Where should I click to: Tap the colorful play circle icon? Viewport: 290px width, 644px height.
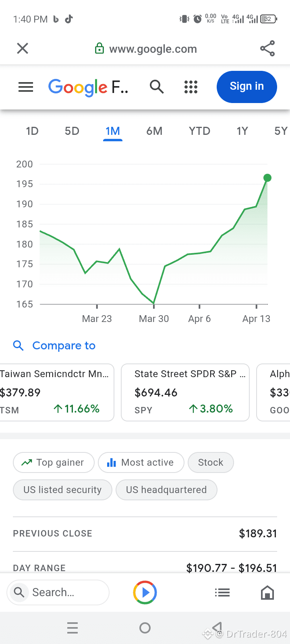point(145,592)
